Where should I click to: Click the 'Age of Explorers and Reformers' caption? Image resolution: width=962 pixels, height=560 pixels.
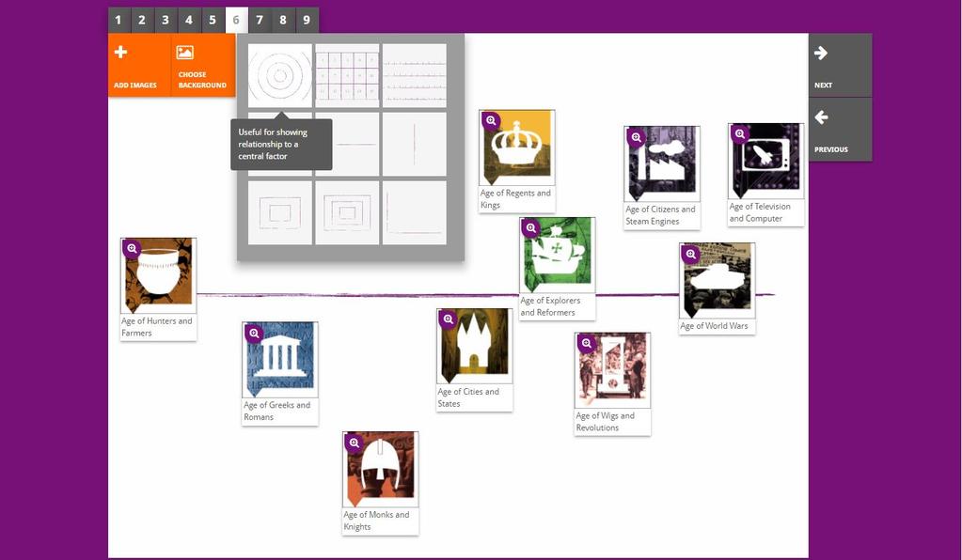click(x=550, y=306)
